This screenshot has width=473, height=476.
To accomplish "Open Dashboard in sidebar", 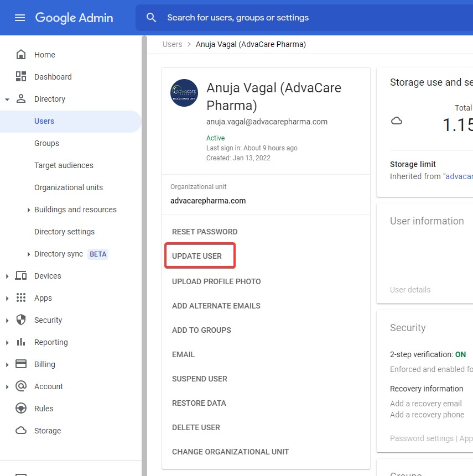I will [x=53, y=77].
